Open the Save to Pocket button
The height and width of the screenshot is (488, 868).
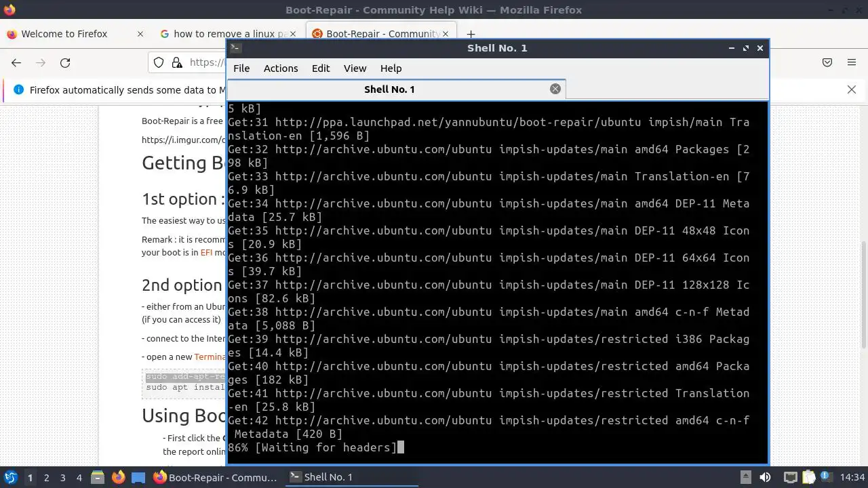827,62
